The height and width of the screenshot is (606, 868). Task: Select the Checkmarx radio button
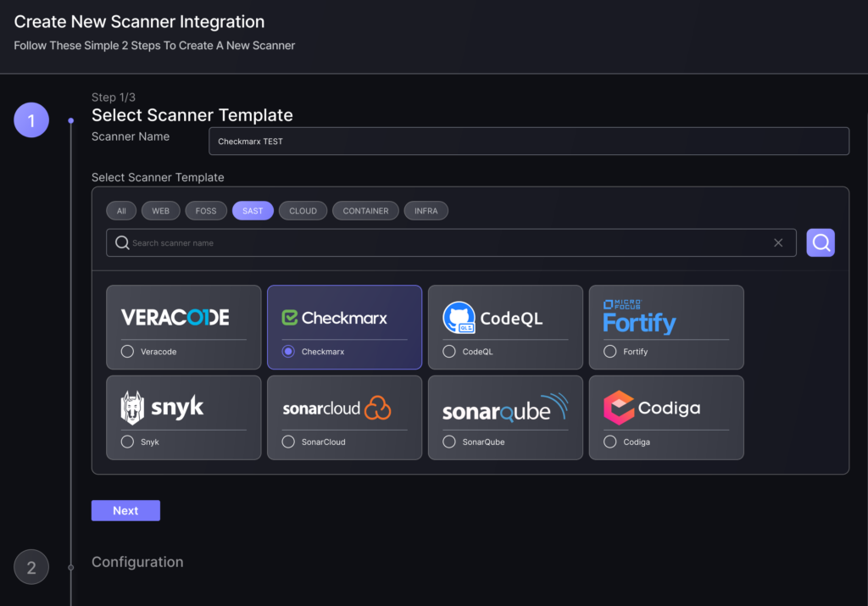click(x=288, y=352)
